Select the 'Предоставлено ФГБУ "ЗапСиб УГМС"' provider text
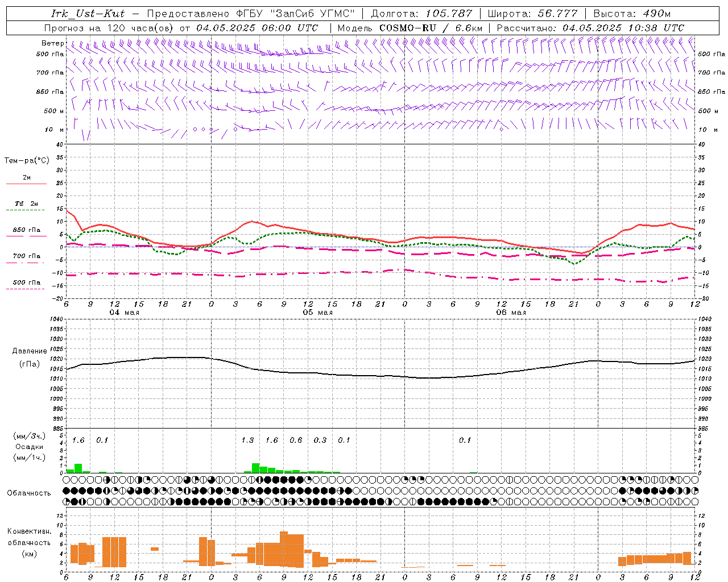The width and height of the screenshot is (728, 582). (251, 14)
